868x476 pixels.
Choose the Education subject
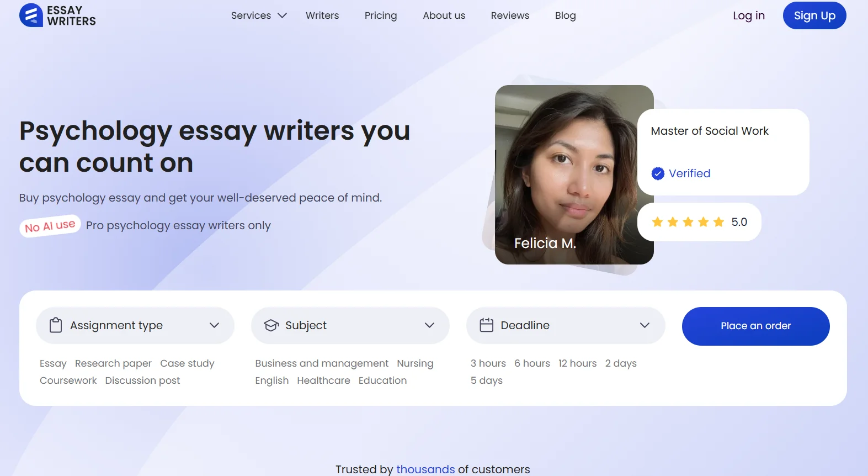[382, 380]
